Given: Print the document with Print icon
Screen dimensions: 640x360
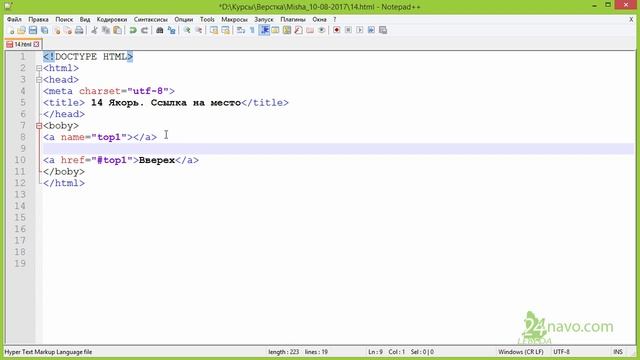Looking at the screenshot, I should [79, 30].
